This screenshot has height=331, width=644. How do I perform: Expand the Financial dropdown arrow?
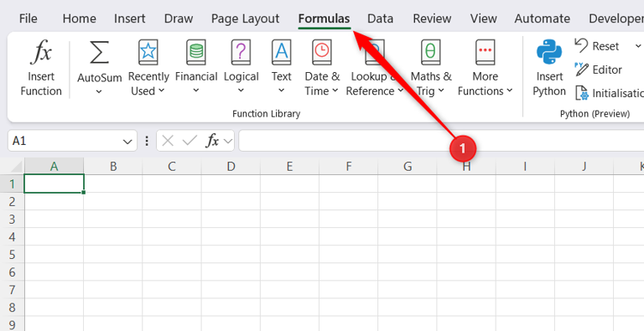coord(196,91)
